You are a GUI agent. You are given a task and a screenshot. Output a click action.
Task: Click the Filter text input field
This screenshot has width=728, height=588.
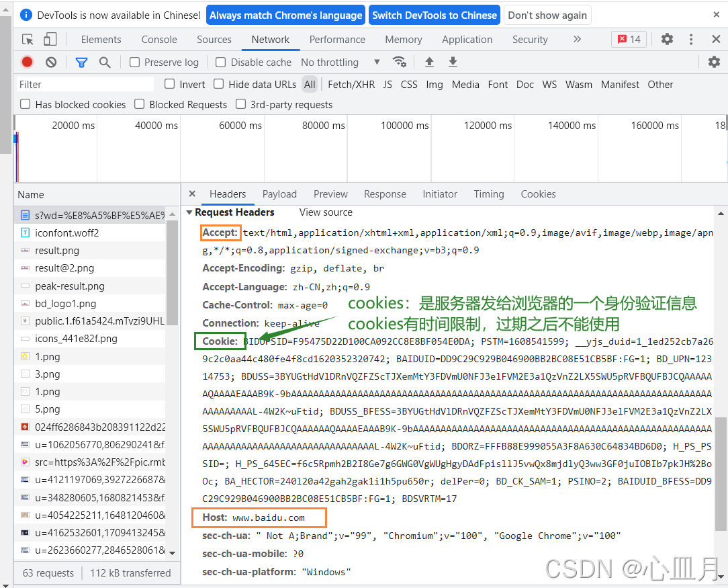coord(85,85)
